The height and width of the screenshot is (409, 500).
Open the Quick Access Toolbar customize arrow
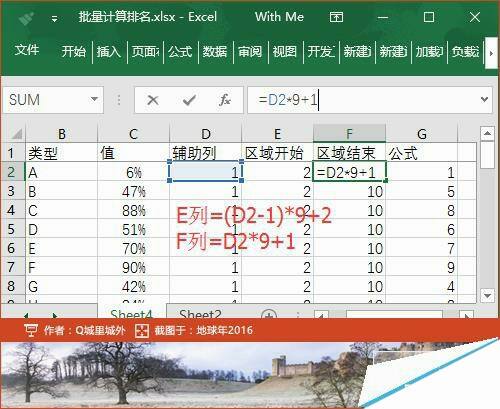[54, 19]
